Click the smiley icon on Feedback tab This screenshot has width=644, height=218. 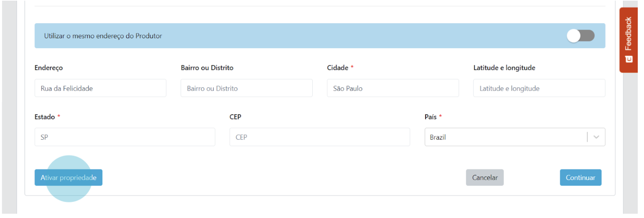pos(629,59)
